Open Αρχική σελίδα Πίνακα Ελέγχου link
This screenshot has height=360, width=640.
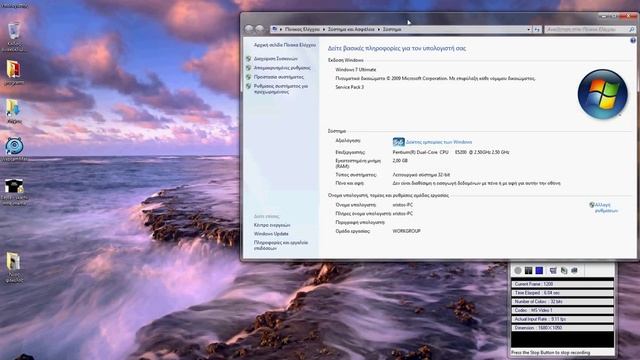(x=285, y=45)
